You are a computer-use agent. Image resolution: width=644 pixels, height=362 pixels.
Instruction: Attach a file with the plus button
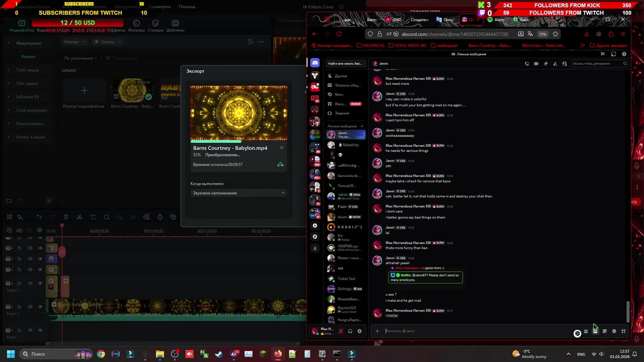pos(377,331)
